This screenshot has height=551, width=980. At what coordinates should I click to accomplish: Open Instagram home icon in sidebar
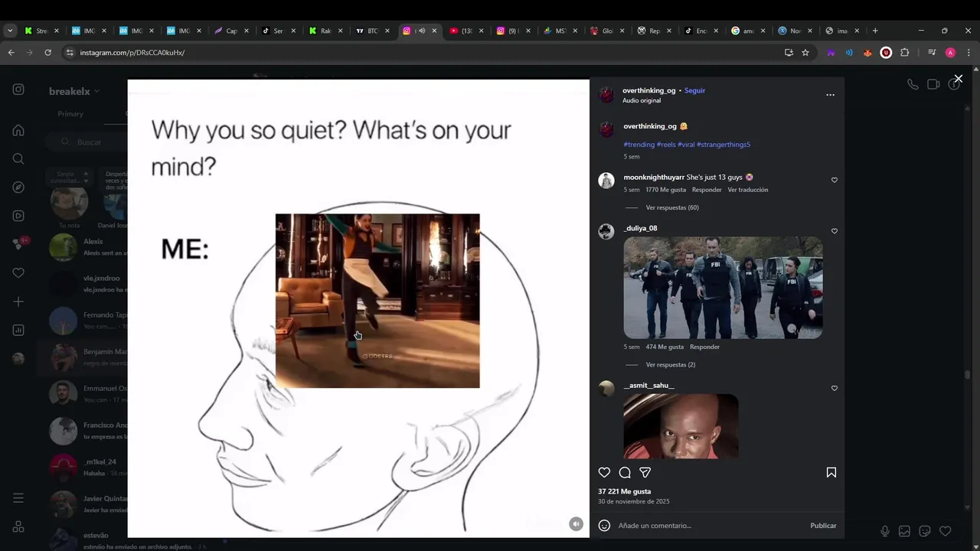point(18,130)
